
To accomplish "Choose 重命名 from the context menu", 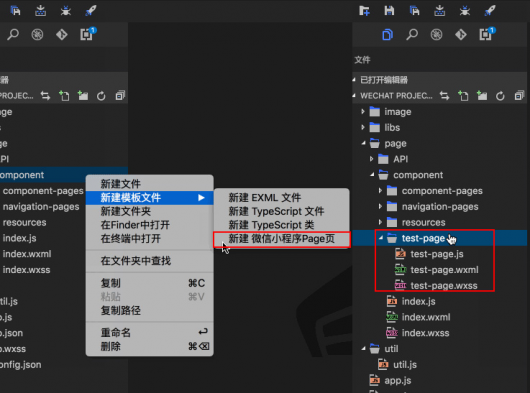I will pyautogui.click(x=149, y=333).
